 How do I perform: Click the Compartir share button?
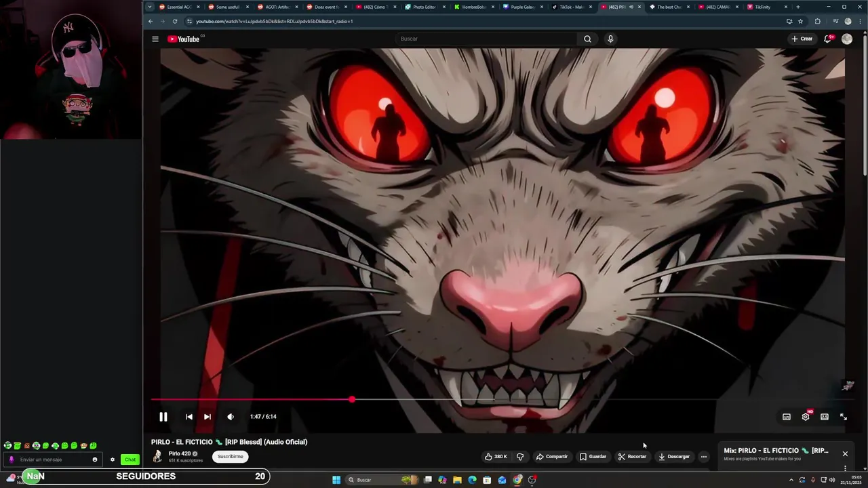tap(552, 457)
